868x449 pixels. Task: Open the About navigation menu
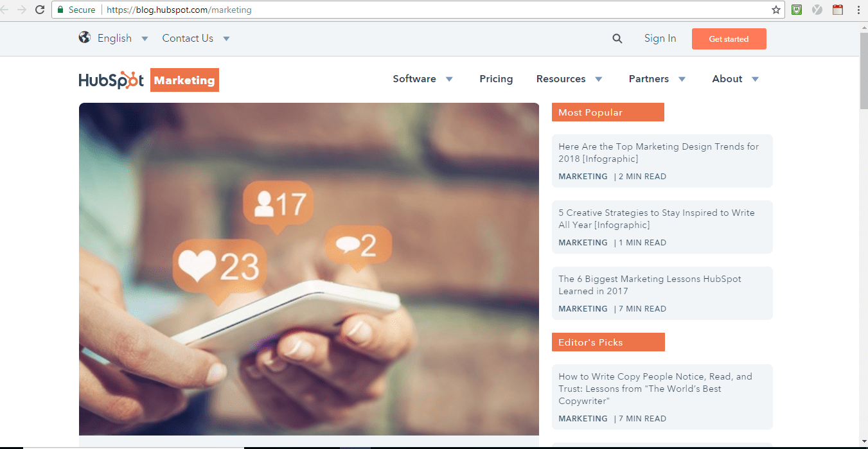pyautogui.click(x=735, y=79)
